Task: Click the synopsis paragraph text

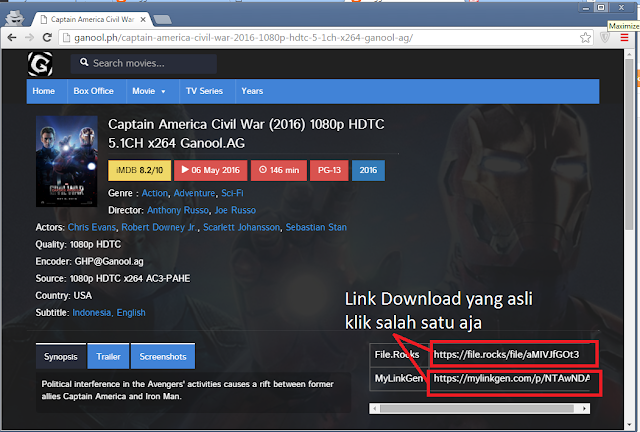Action: 188,390
